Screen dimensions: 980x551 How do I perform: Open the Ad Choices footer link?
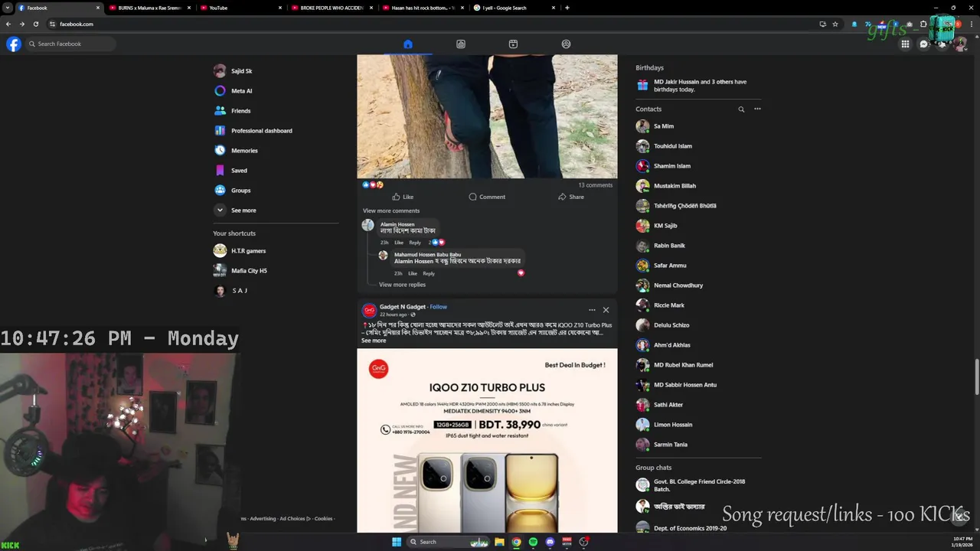[x=295, y=519]
